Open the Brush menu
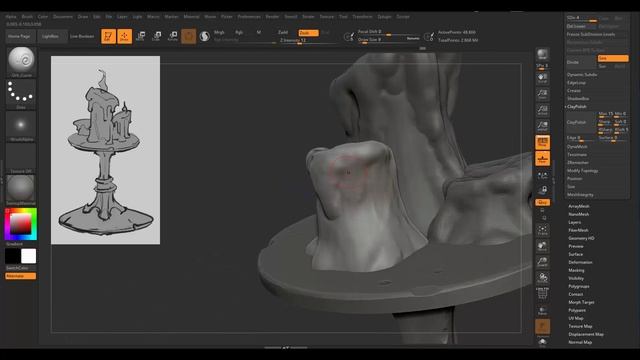The width and height of the screenshot is (640, 360). click(27, 17)
